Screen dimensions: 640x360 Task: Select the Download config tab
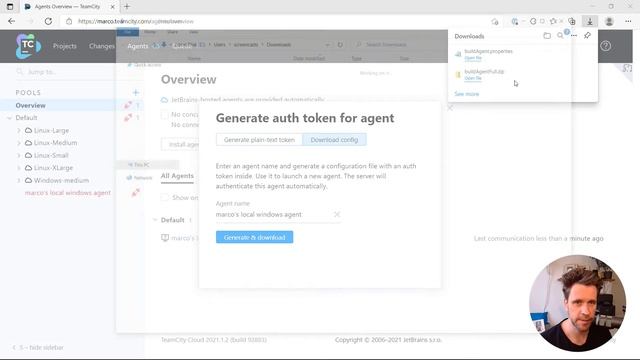334,140
